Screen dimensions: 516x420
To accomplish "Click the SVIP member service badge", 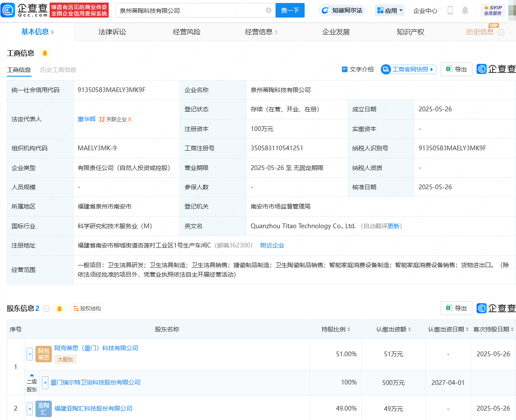I will tap(493, 10).
